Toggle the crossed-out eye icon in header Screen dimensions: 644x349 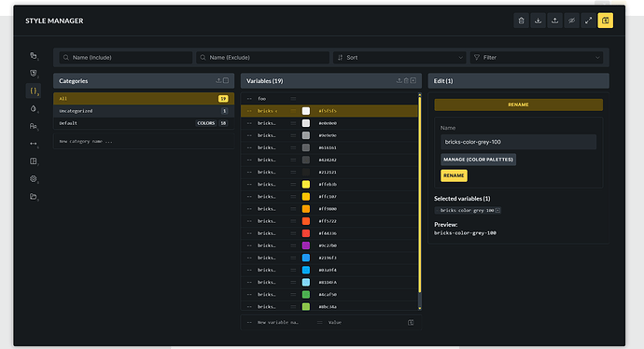[x=572, y=21]
